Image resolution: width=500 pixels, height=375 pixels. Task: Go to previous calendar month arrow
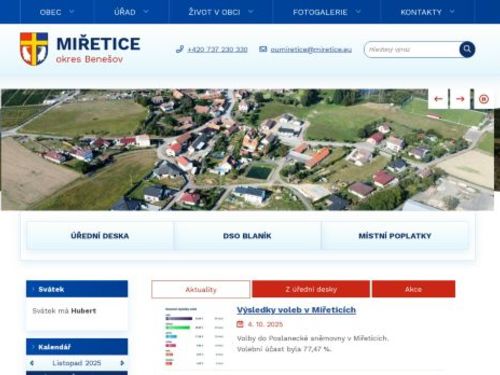click(32, 363)
